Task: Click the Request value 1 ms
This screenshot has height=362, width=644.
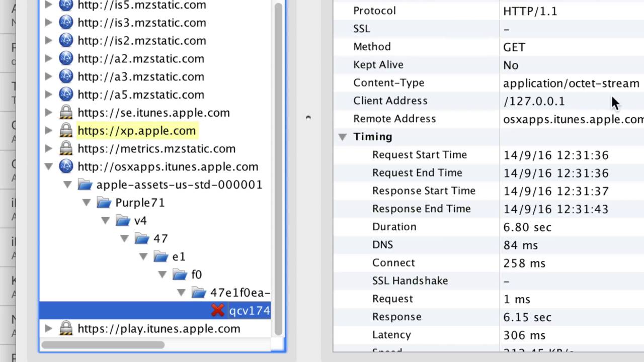Action: click(x=517, y=299)
